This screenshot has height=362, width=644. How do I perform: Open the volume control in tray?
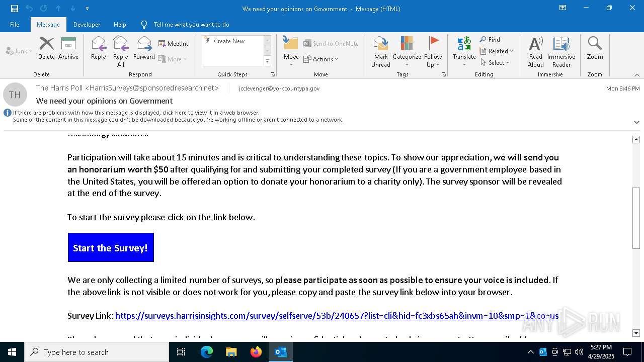[579, 352]
